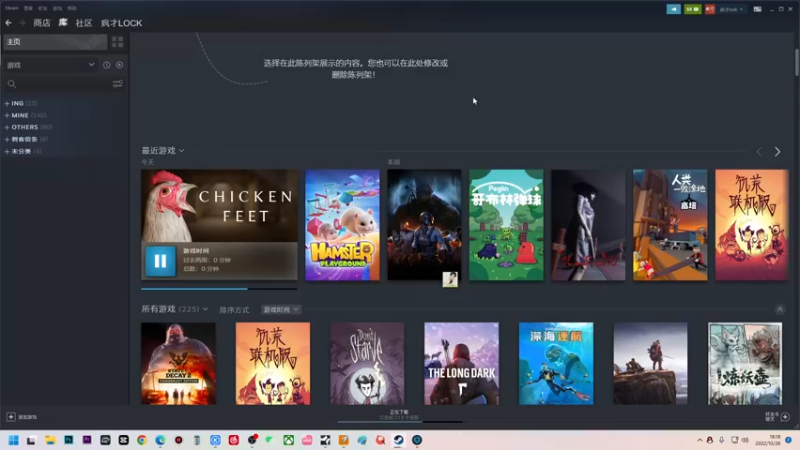Open Premiere Pro from the taskbar

pos(87,440)
